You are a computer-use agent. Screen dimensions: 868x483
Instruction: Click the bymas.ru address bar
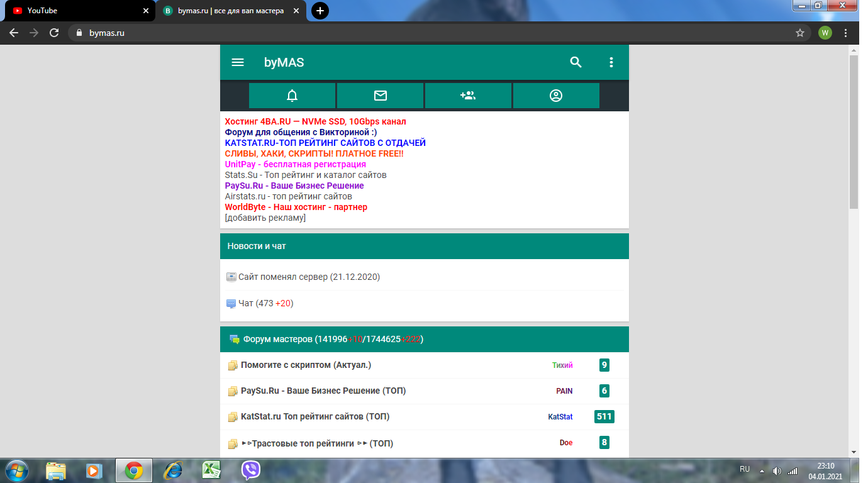(x=377, y=33)
